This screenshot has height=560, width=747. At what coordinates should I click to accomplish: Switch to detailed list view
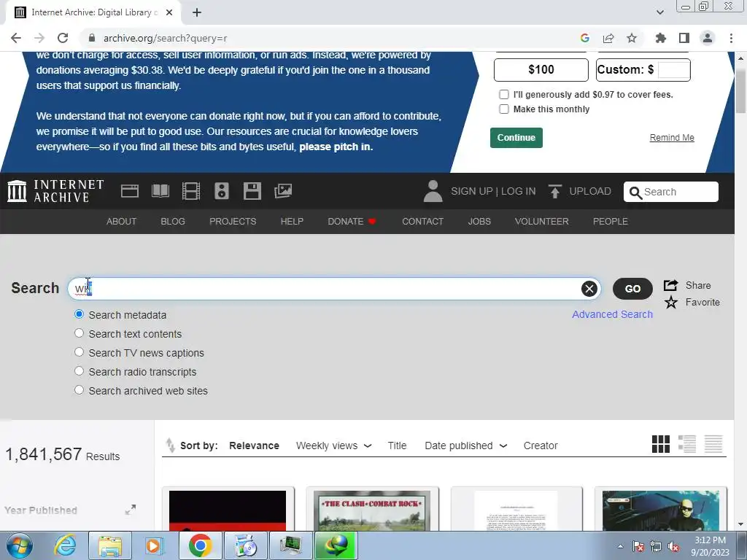687,444
